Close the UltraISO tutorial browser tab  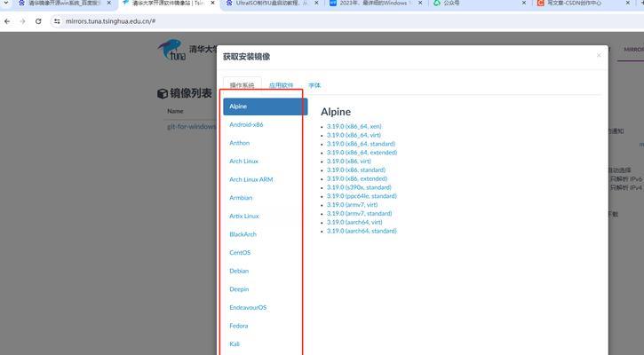tap(316, 3)
